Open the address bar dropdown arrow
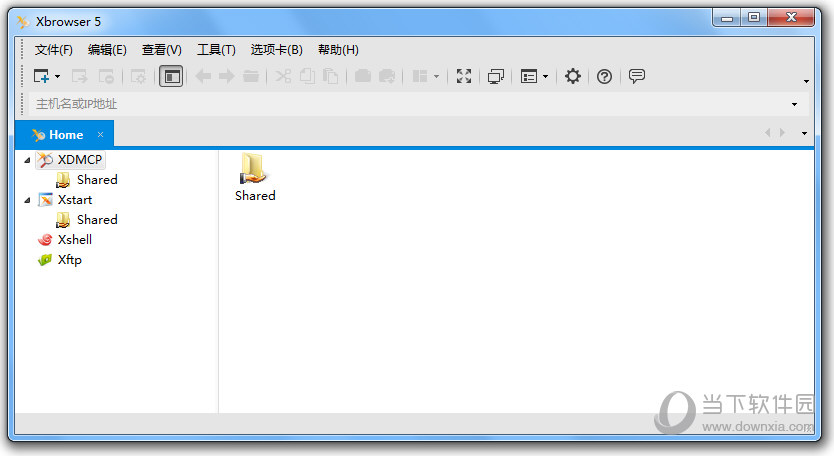The height and width of the screenshot is (456, 834). tap(795, 104)
